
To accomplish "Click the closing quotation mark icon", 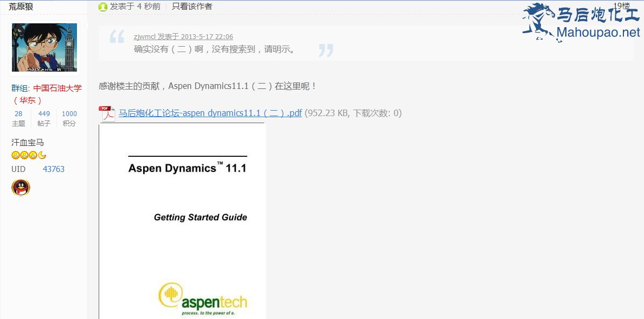I will [x=326, y=50].
